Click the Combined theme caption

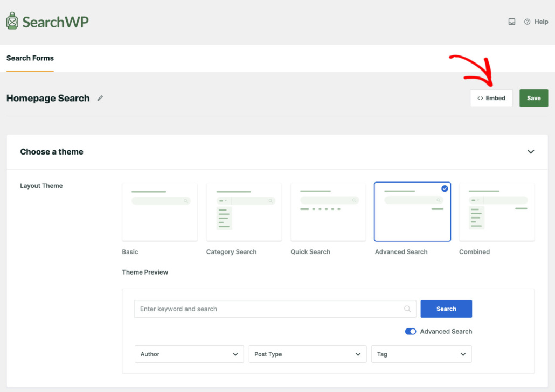(474, 252)
